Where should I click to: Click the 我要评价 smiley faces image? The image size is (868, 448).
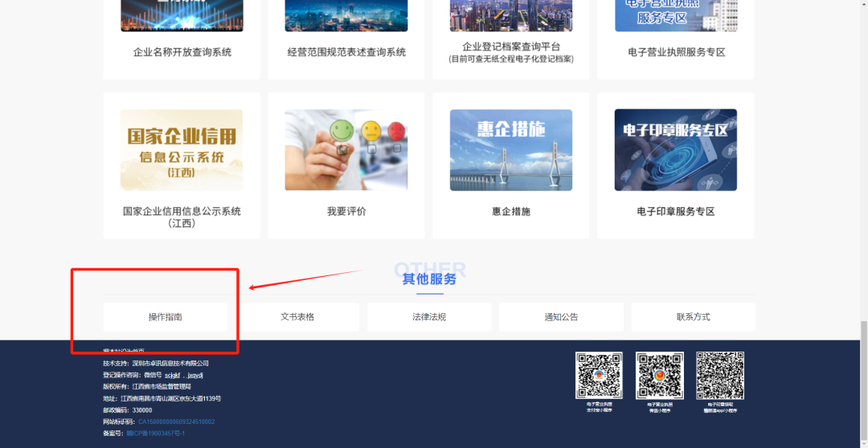point(346,150)
